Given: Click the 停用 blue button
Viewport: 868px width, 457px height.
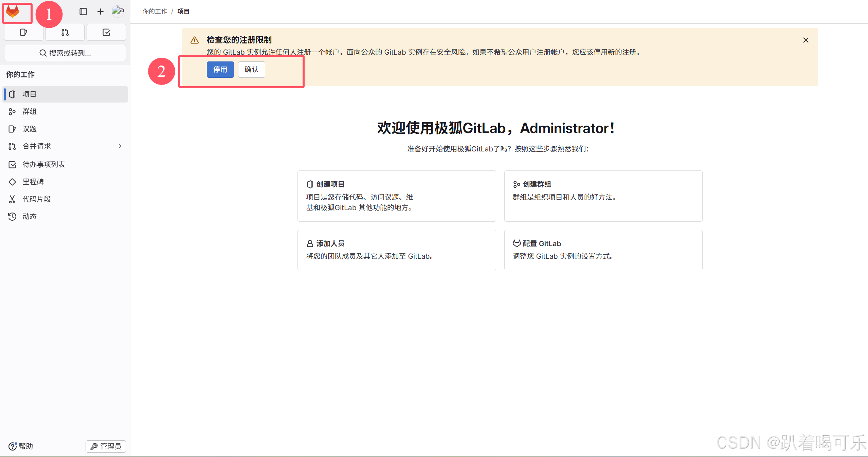Looking at the screenshot, I should pos(220,69).
